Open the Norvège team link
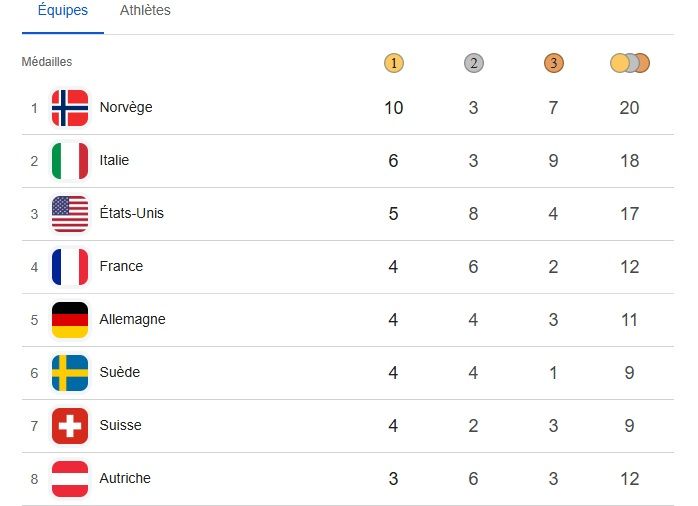Screen dimensions: 698x506 click(x=126, y=108)
